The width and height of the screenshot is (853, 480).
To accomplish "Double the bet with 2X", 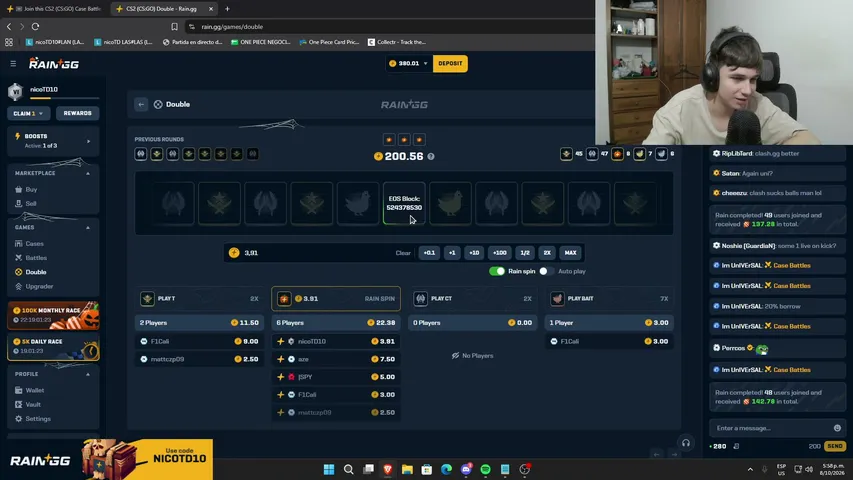I will [x=547, y=253].
